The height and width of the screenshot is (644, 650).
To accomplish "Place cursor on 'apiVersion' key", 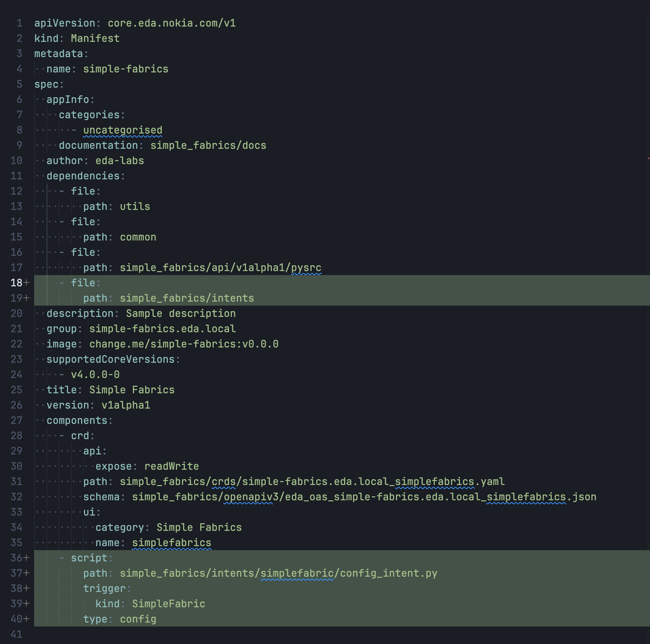I will point(64,23).
